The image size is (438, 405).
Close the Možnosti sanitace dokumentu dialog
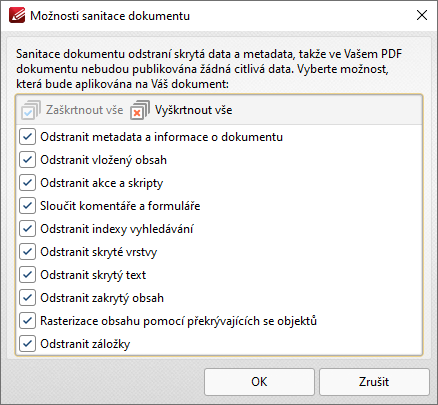(x=422, y=15)
